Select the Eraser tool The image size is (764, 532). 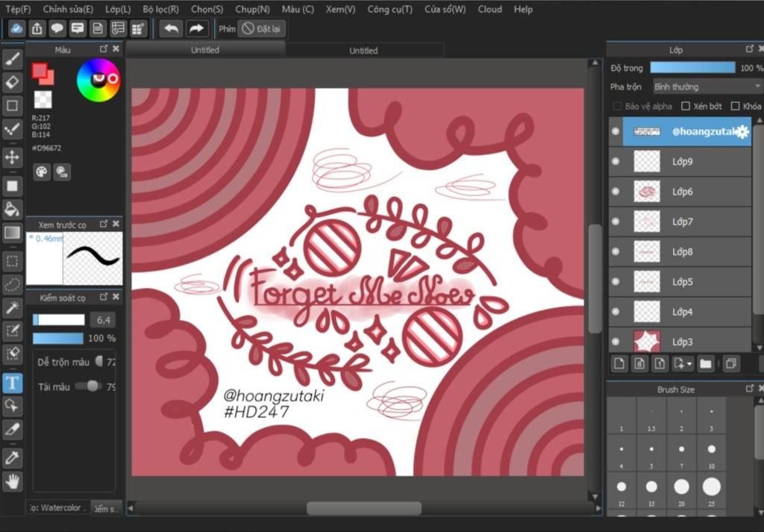click(x=12, y=82)
